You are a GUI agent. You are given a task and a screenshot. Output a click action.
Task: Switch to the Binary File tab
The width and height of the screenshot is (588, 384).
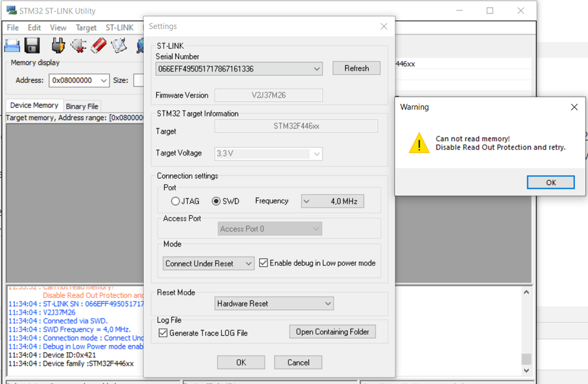pos(82,107)
